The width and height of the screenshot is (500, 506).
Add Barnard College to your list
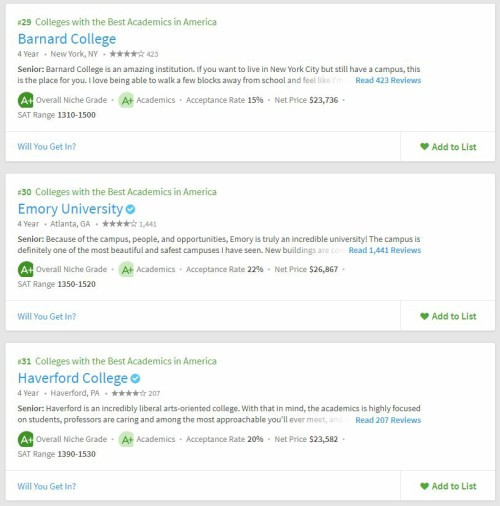pyautogui.click(x=448, y=147)
